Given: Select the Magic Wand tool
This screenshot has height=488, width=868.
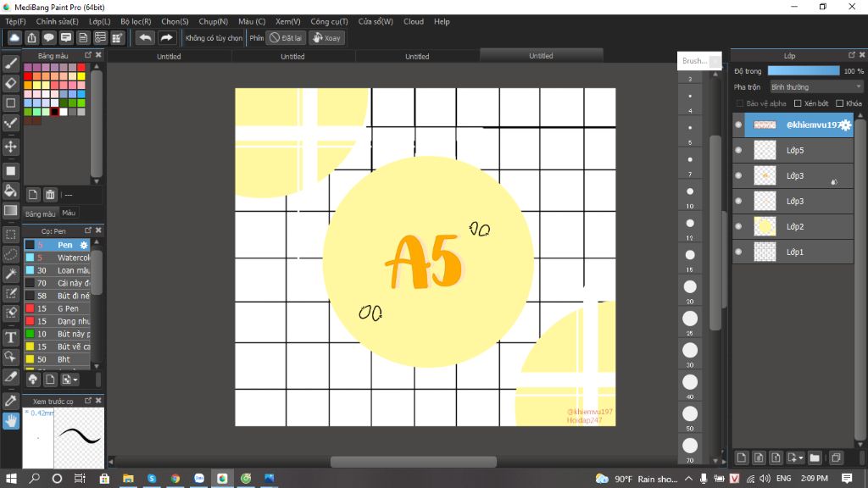Looking at the screenshot, I should coord(10,274).
